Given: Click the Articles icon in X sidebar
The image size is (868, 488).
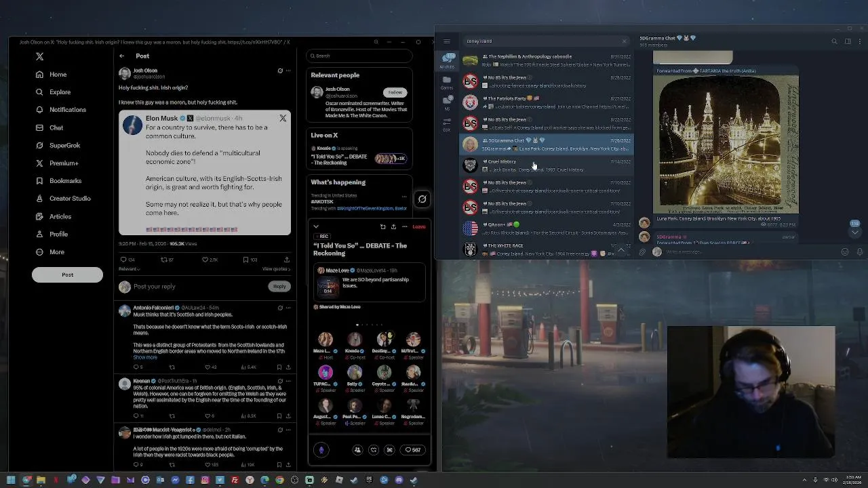Looking at the screenshot, I should tap(39, 216).
